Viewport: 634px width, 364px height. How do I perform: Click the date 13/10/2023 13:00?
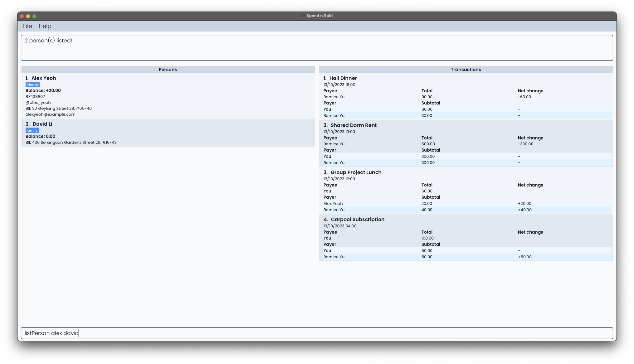[x=339, y=132]
